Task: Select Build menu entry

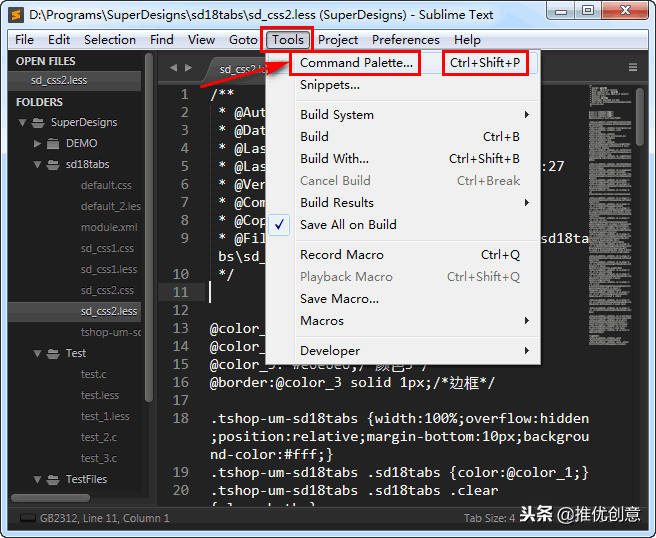Action: click(x=403, y=137)
